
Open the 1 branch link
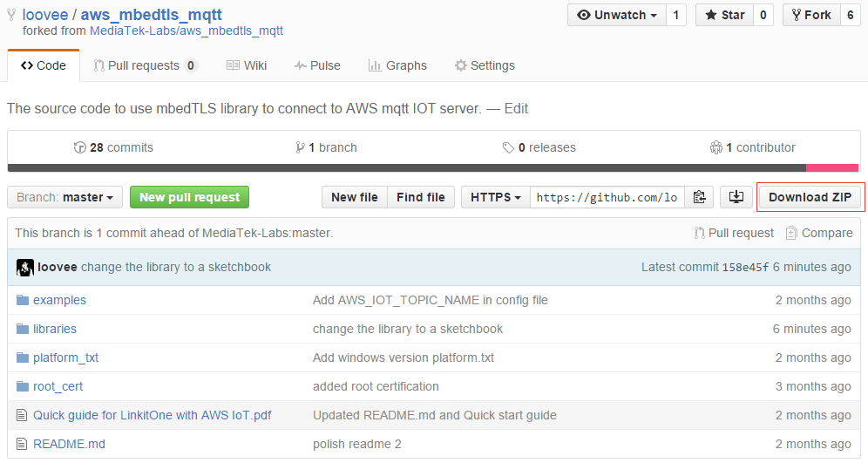326,148
